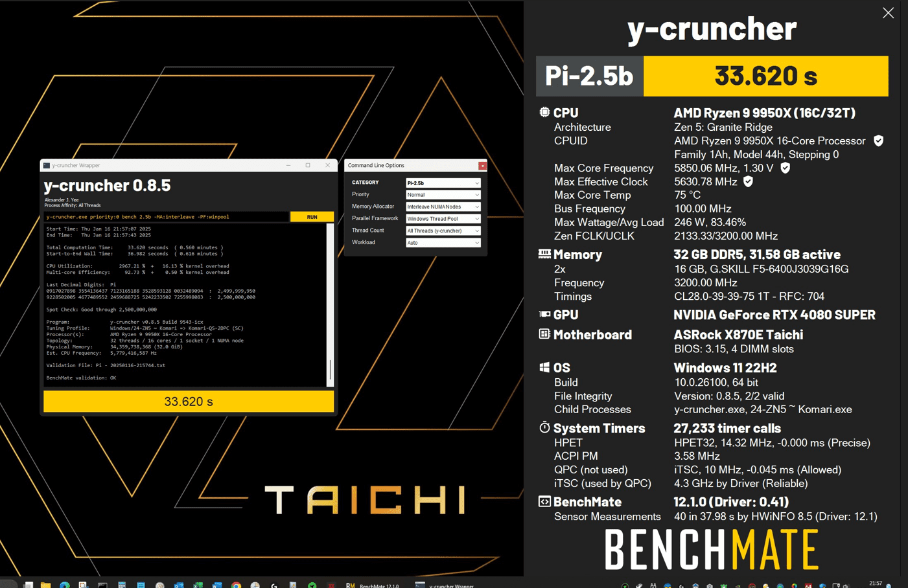The height and width of the screenshot is (588, 908).
Task: Open the Priority dropdown set to Normal
Action: [443, 194]
